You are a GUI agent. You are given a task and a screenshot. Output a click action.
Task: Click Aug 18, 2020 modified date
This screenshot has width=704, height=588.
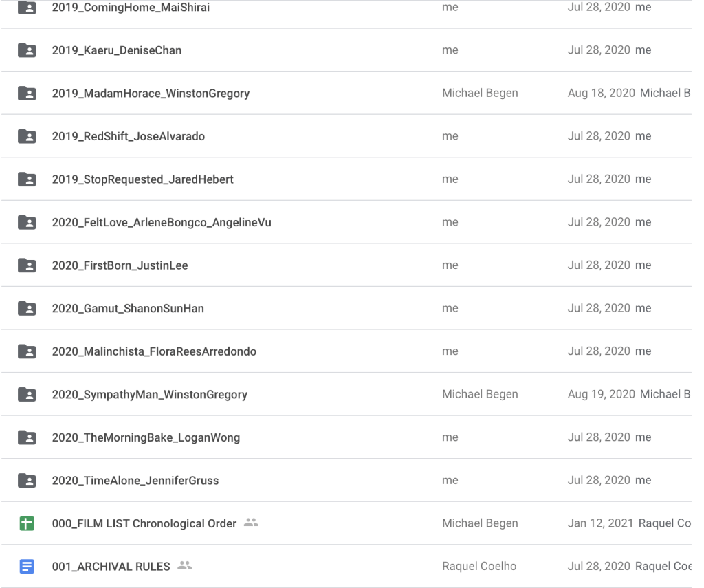click(x=601, y=93)
